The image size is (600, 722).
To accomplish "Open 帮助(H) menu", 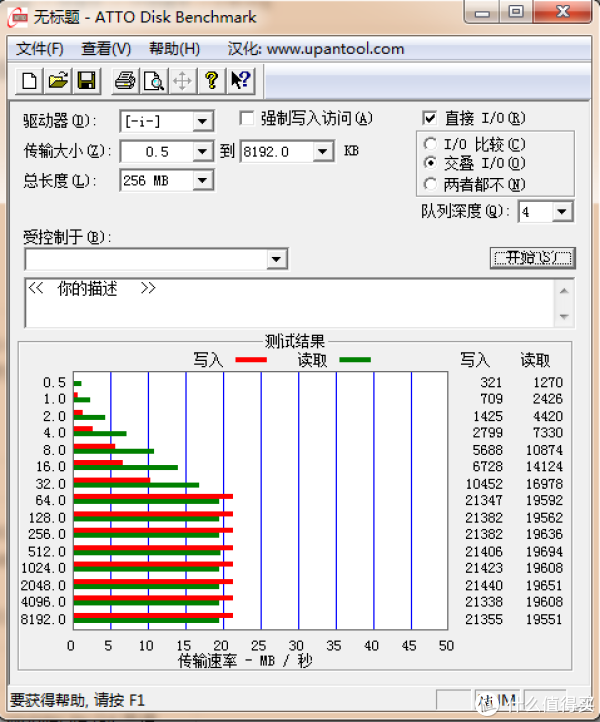I will [175, 49].
